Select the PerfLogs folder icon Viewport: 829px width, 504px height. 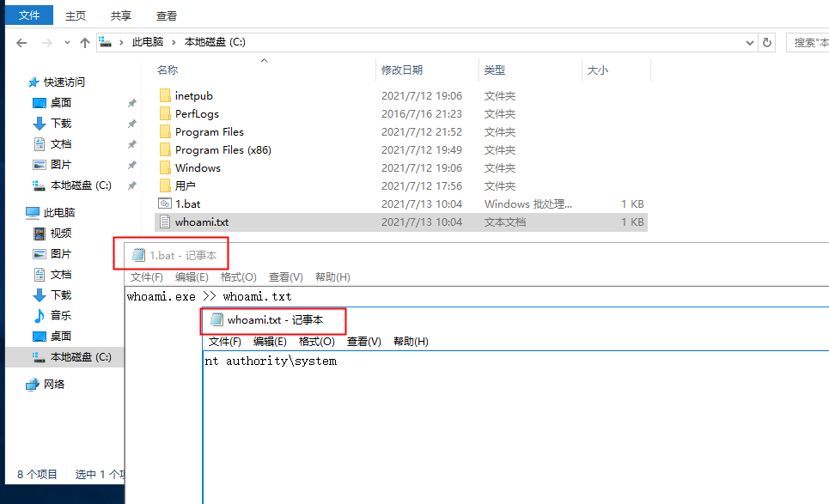(165, 113)
